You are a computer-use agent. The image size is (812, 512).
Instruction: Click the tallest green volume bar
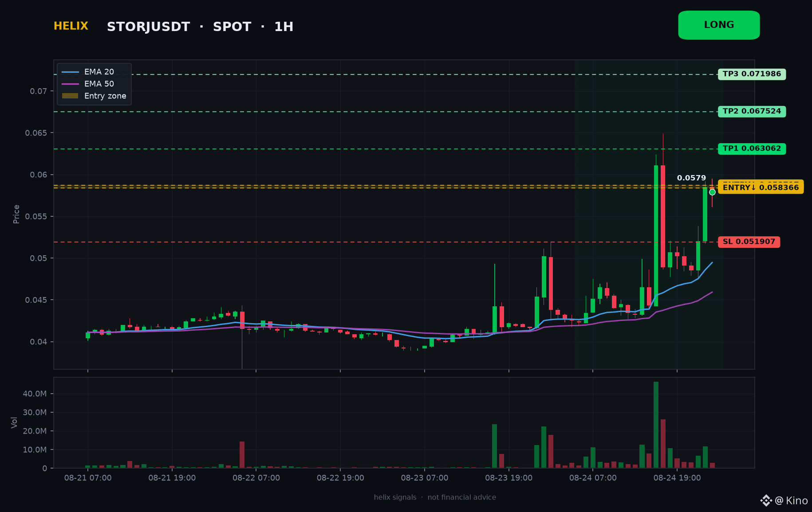coord(656,425)
